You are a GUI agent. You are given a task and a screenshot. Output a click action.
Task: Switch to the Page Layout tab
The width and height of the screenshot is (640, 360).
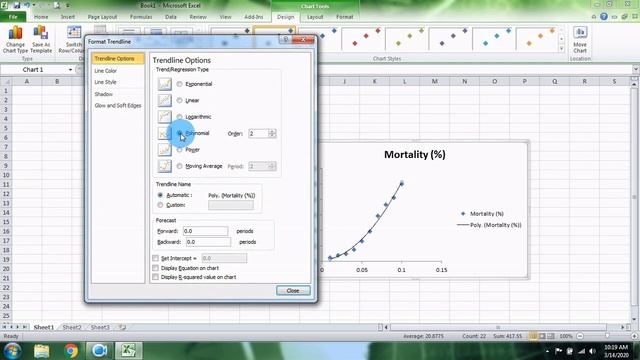[102, 17]
